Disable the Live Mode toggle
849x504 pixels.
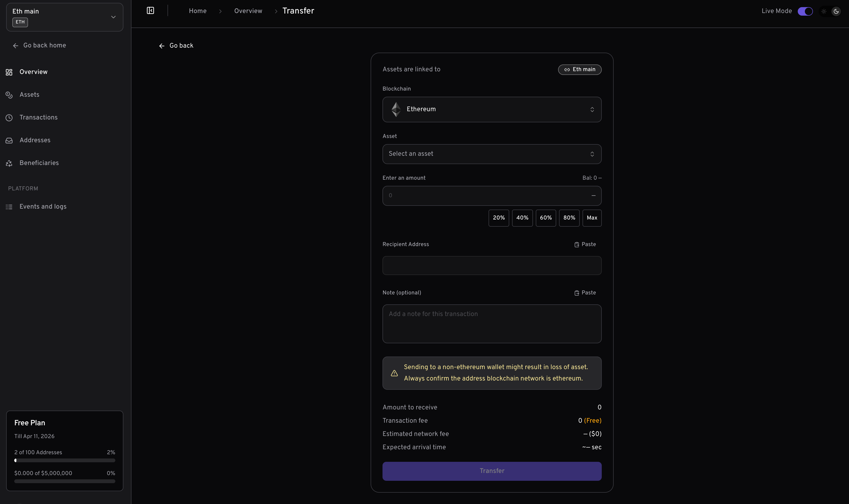[x=805, y=11]
